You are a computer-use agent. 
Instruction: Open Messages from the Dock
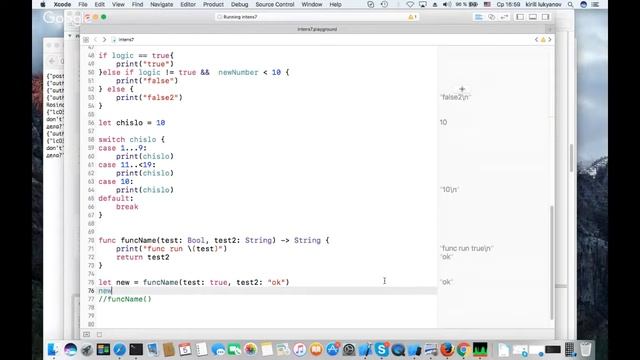click(x=218, y=349)
